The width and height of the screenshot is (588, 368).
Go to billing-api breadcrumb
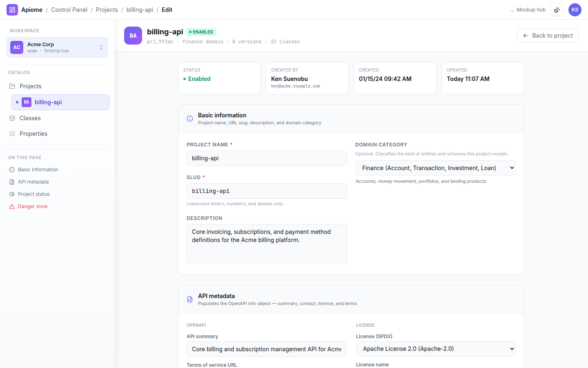140,10
